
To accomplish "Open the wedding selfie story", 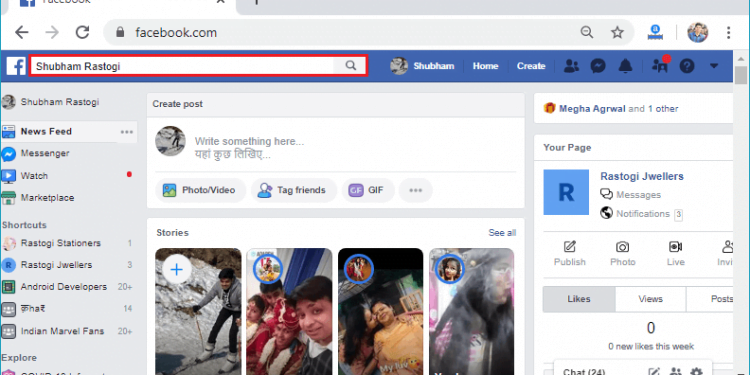I will pos(289,311).
